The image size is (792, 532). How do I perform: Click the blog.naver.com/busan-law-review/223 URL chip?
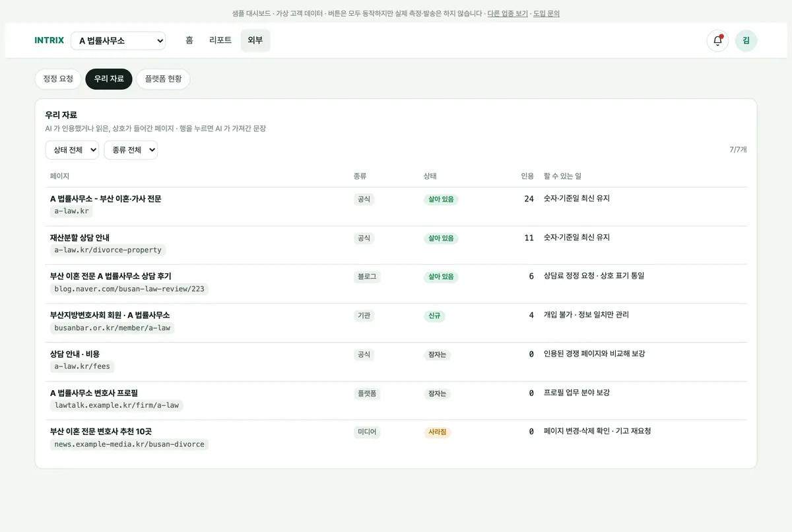129,289
